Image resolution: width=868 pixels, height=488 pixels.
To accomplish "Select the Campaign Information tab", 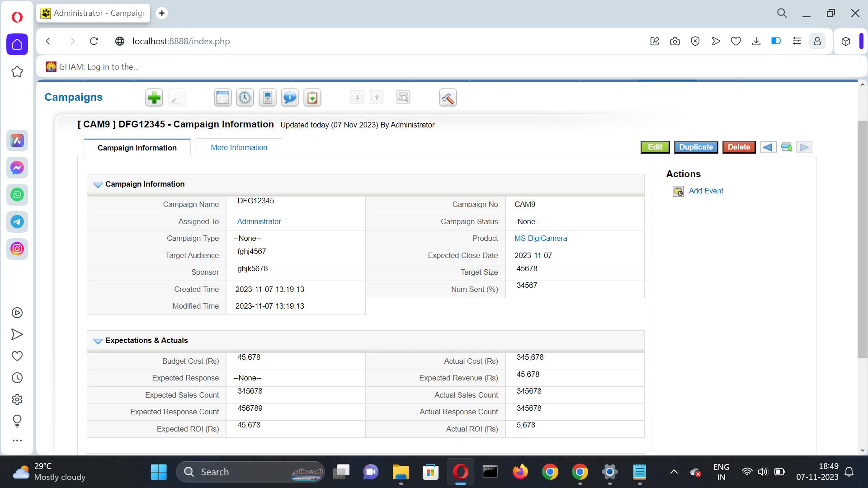I will click(x=137, y=148).
